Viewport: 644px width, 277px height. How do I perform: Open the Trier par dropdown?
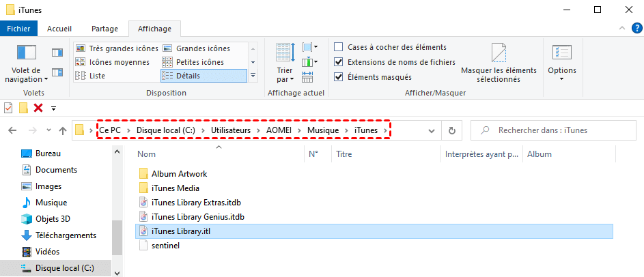(285, 63)
